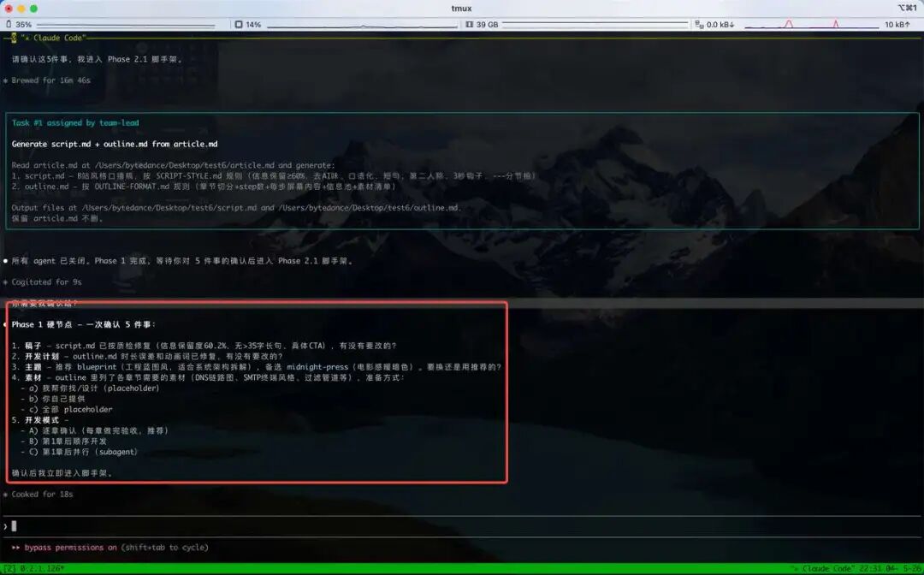Viewport: 924px width, 575px height.
Task: Click option "b) 你自己提供"
Action: point(53,399)
